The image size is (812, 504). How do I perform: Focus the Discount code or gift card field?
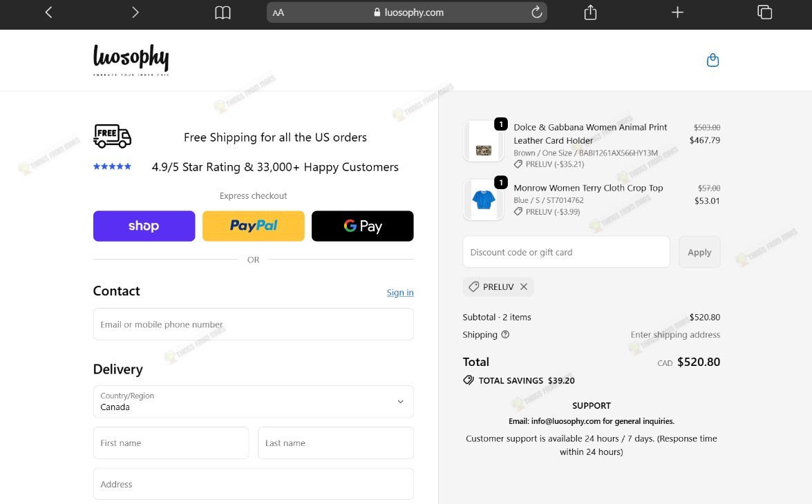click(566, 252)
